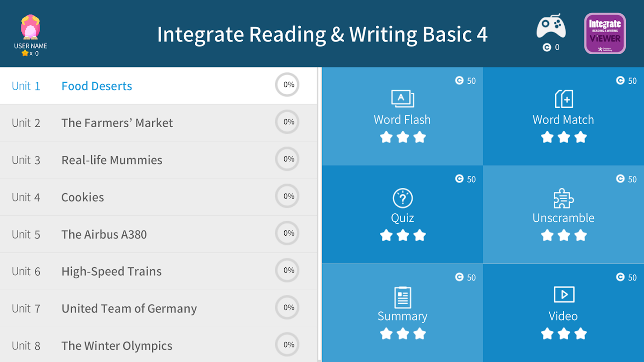
Task: Open Unit 3 Real-life Mummies
Action: coord(111,160)
